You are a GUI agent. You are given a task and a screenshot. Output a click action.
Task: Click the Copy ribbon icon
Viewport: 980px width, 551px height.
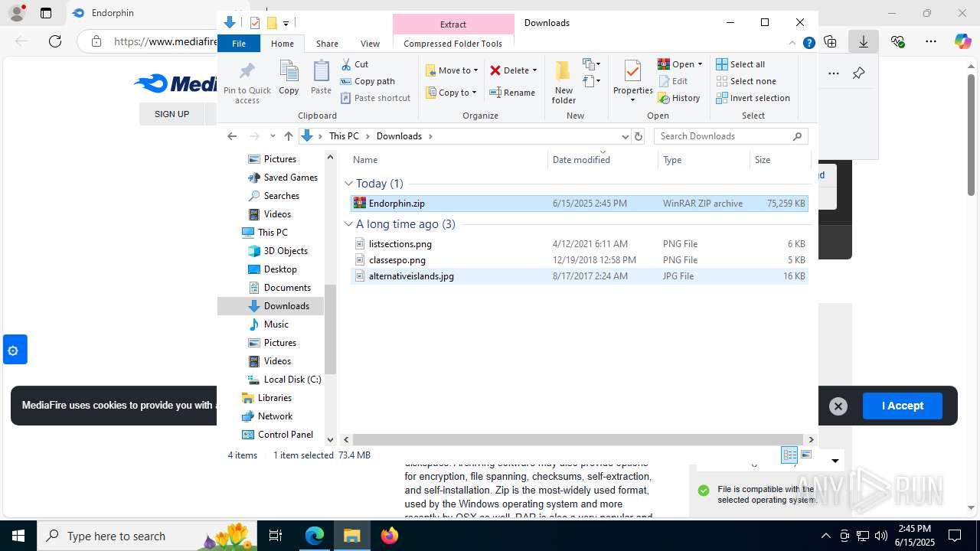(x=289, y=77)
